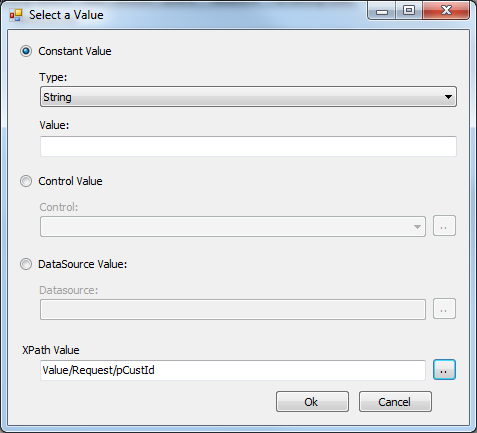Close the Select a Value dialog
The height and width of the screenshot is (433, 477).
click(446, 11)
